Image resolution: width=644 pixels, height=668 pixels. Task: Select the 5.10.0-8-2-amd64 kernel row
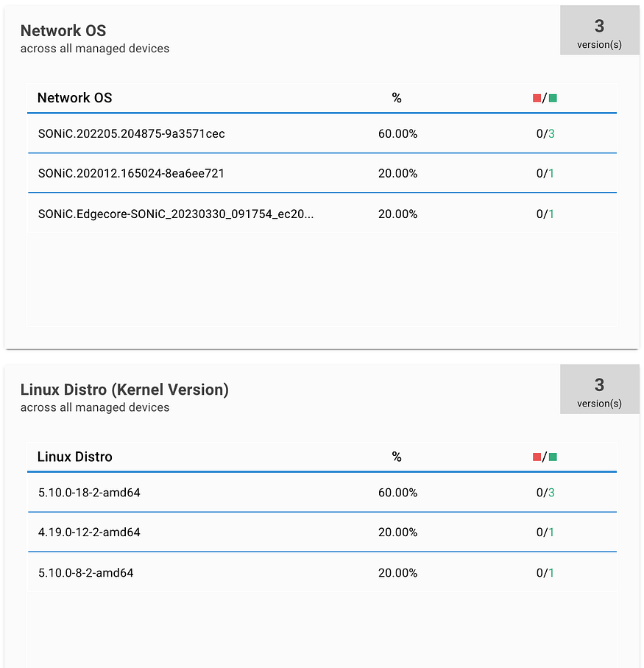[x=322, y=572]
